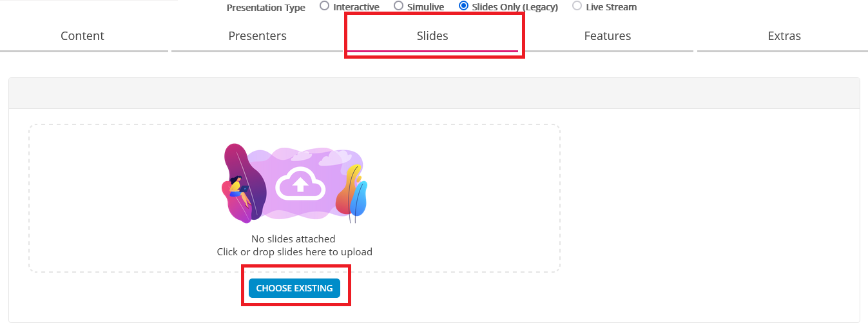
Task: Switch to the Extras tab
Action: coord(784,36)
